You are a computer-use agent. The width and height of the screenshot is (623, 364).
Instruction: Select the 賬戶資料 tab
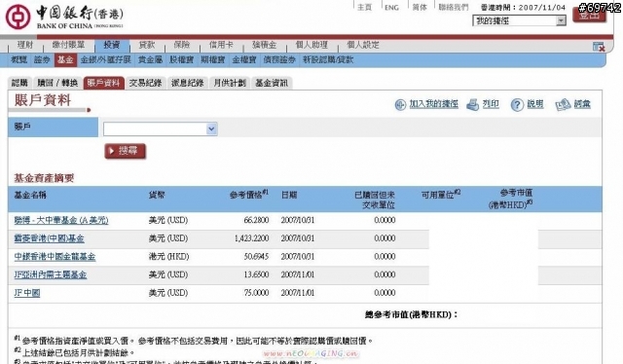(104, 83)
